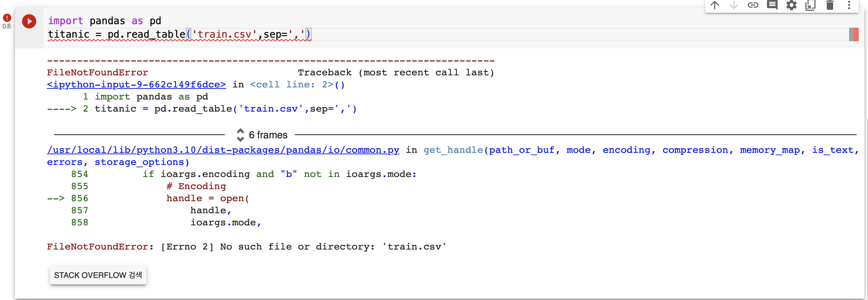
Task: Click the '<cell line: 2>()' text
Action: tap(297, 85)
